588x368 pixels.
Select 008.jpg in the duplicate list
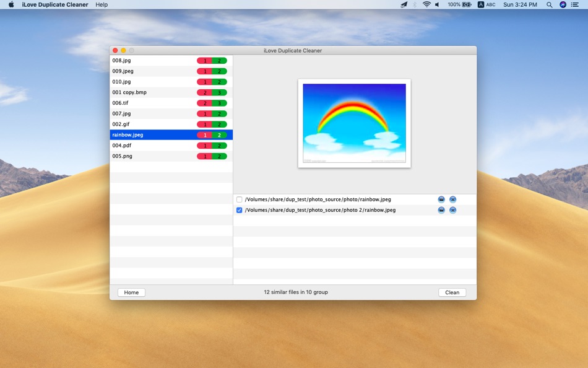(171, 61)
